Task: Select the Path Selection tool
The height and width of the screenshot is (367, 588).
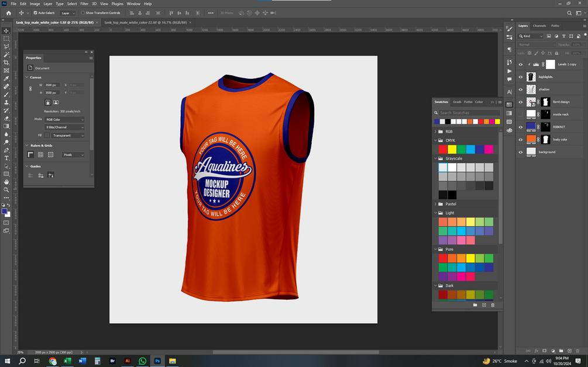Action: [x=6, y=166]
